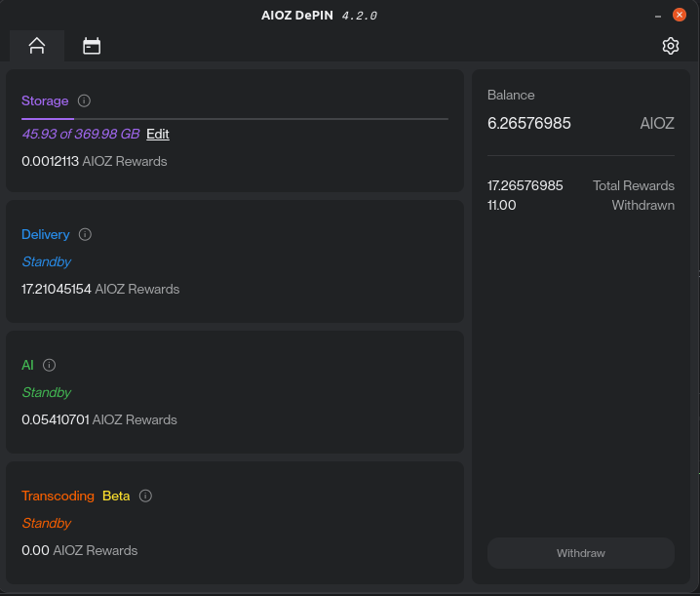Click the version number 4.2.0
Screen dimensions: 700x596
click(x=360, y=16)
